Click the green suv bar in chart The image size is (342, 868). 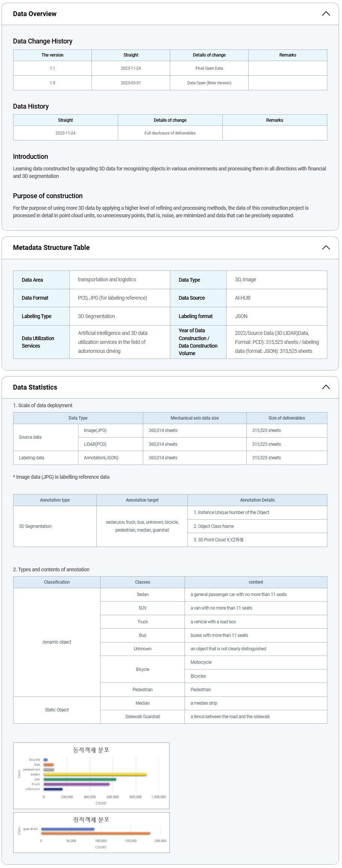80,779
